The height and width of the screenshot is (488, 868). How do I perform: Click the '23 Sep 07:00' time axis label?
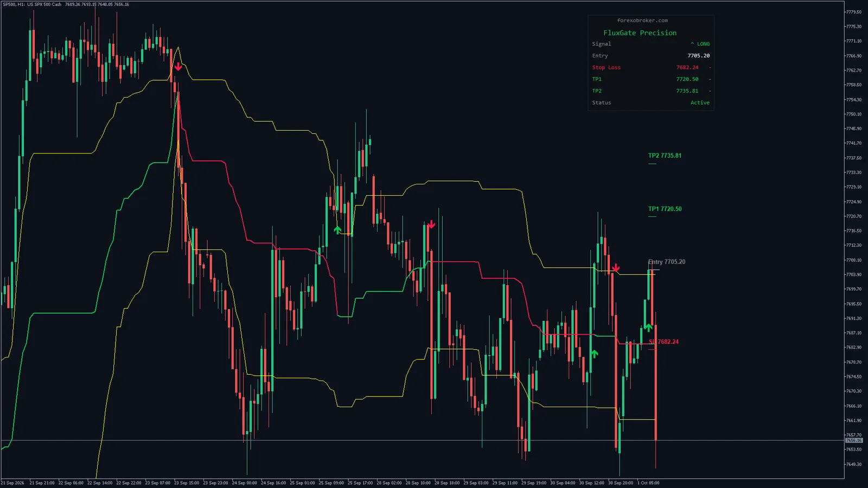coord(157,483)
